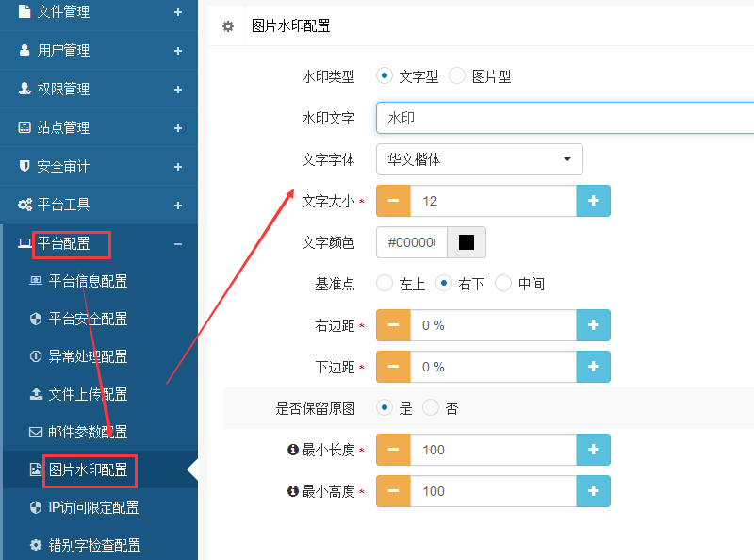Select the 图片型 watermark type
Image resolution: width=754 pixels, height=560 pixels.
click(x=457, y=76)
